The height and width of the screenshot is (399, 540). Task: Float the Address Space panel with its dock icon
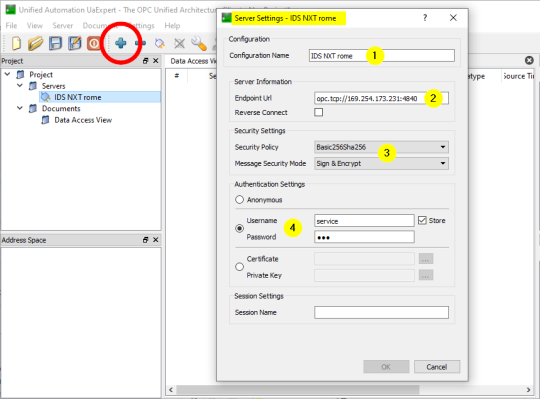tap(145, 240)
